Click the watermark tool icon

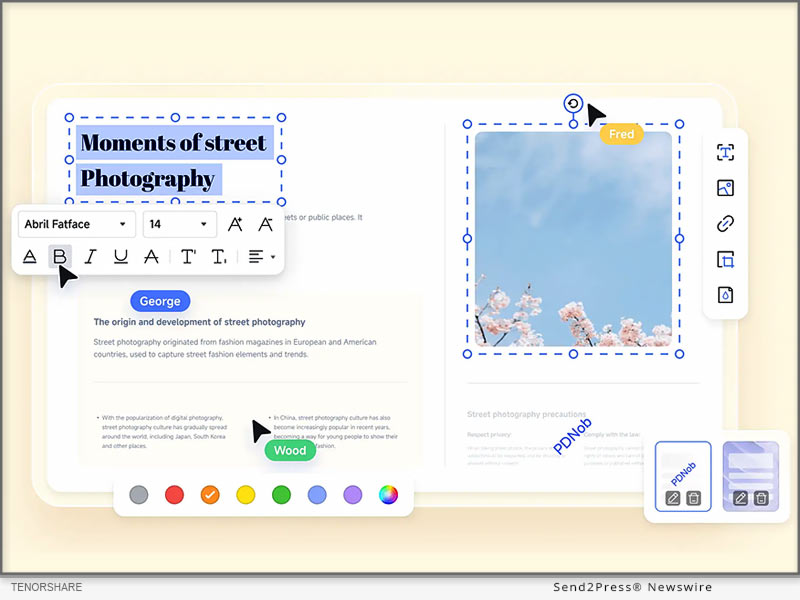(726, 295)
